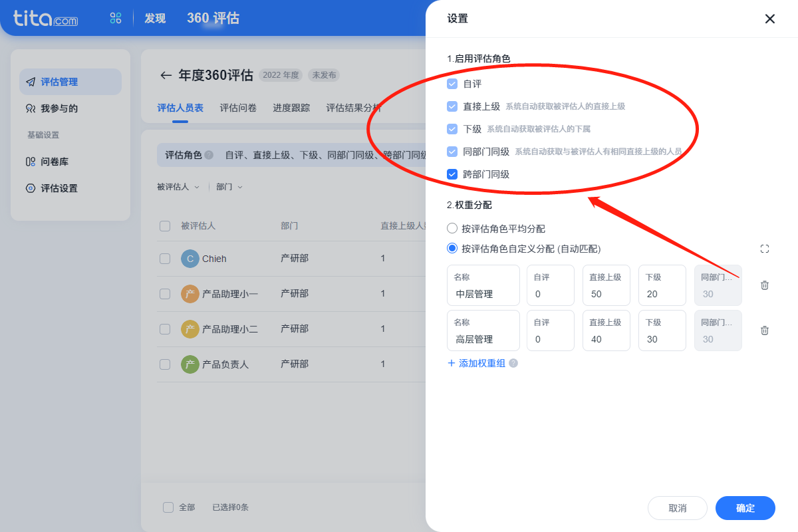Check the row checkbox for 产品助理小一

click(x=165, y=293)
